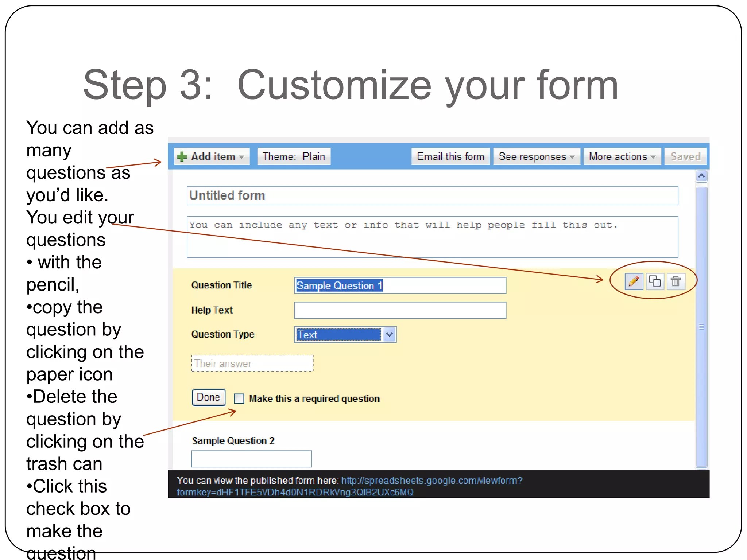The height and width of the screenshot is (560, 747).
Task: Click the Help Text input field
Action: (400, 310)
